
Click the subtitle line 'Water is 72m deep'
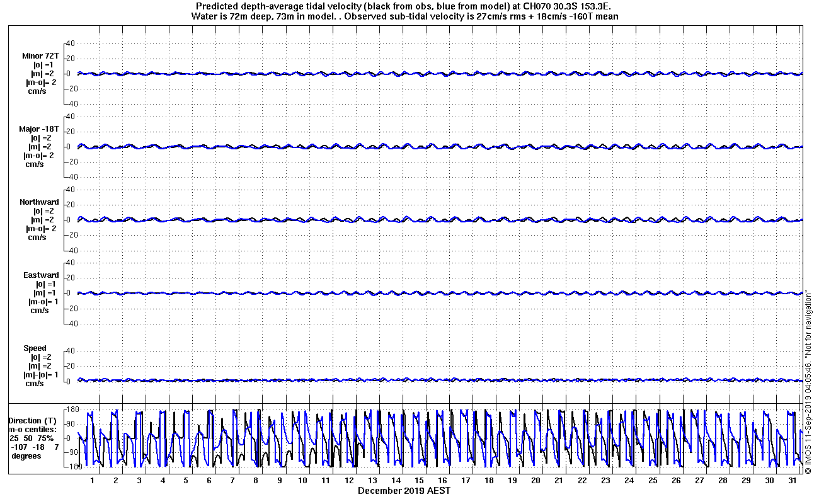point(404,17)
